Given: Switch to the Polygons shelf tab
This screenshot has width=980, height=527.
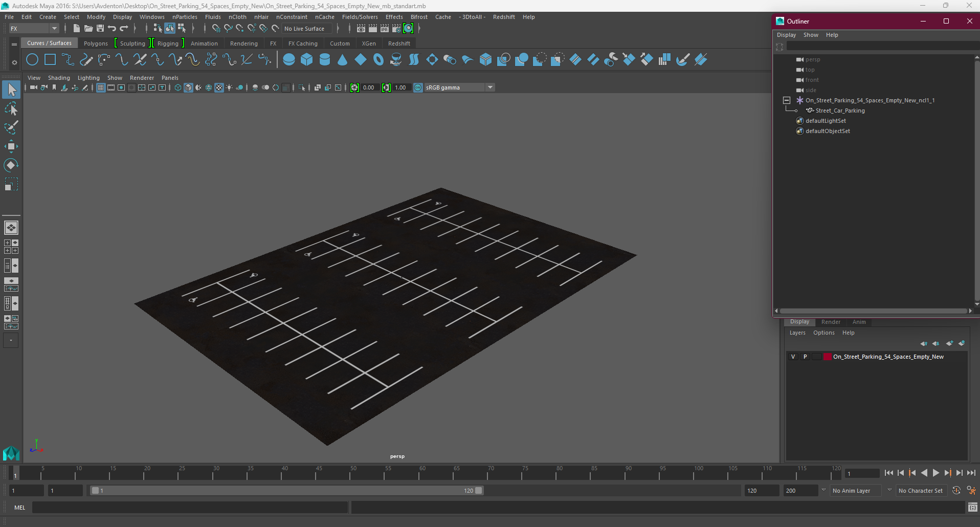Looking at the screenshot, I should pyautogui.click(x=96, y=43).
